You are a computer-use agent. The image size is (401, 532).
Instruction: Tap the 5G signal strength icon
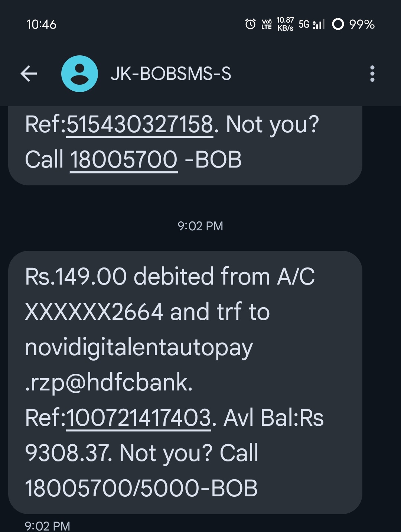[312, 25]
